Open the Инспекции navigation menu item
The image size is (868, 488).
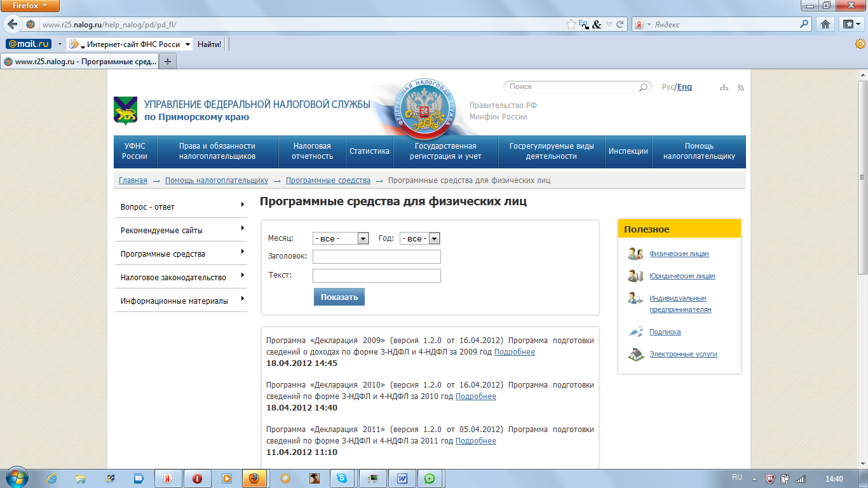tap(628, 151)
